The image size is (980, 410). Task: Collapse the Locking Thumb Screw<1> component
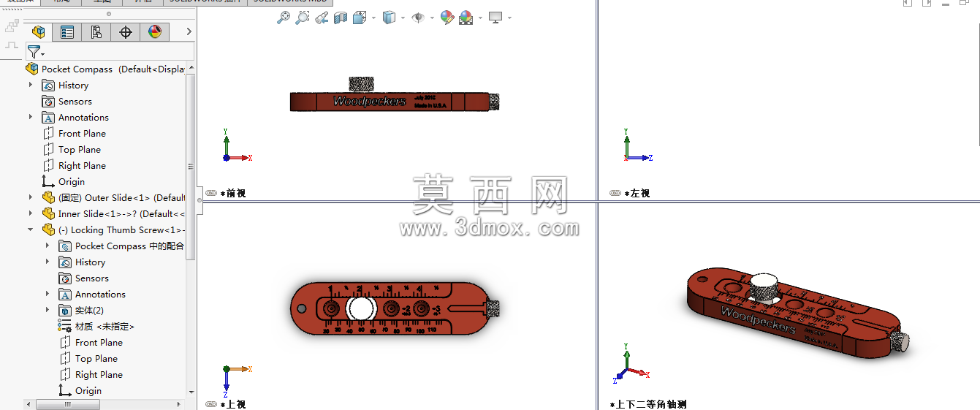click(31, 229)
